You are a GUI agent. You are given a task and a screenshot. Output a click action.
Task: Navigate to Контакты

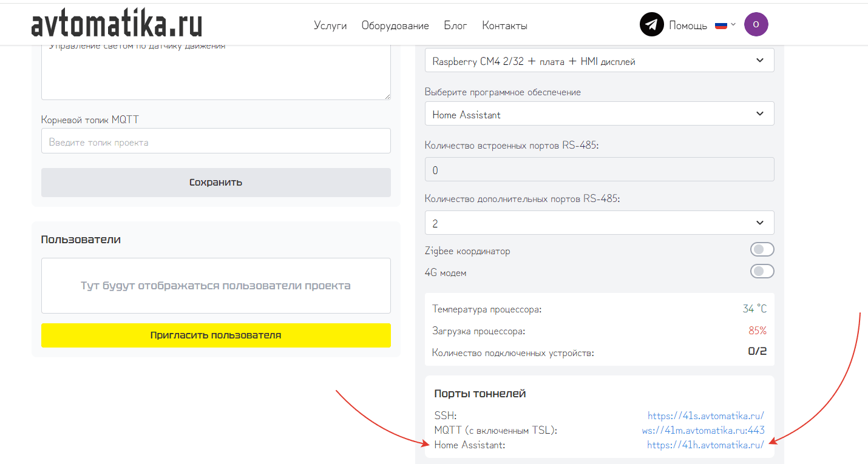(504, 25)
